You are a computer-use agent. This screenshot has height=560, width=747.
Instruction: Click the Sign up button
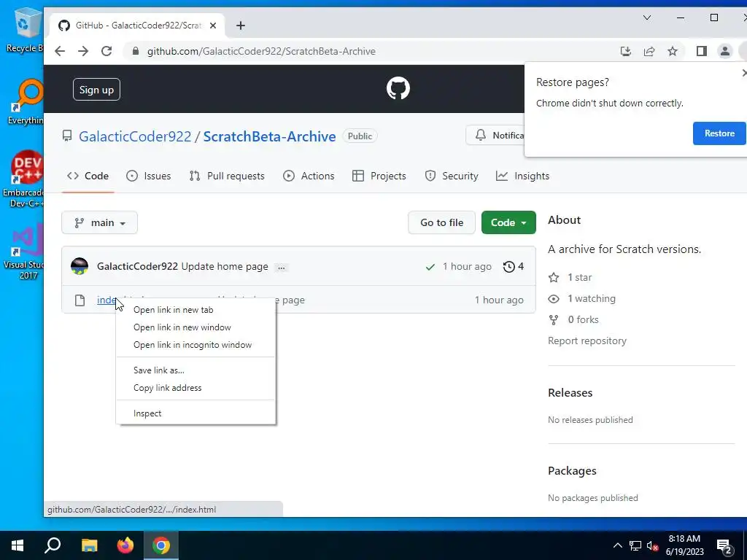[x=96, y=90]
